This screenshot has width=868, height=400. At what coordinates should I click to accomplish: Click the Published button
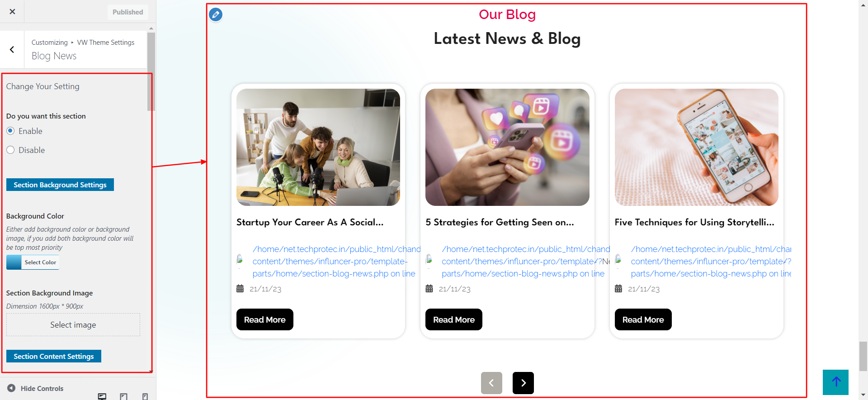tap(128, 12)
